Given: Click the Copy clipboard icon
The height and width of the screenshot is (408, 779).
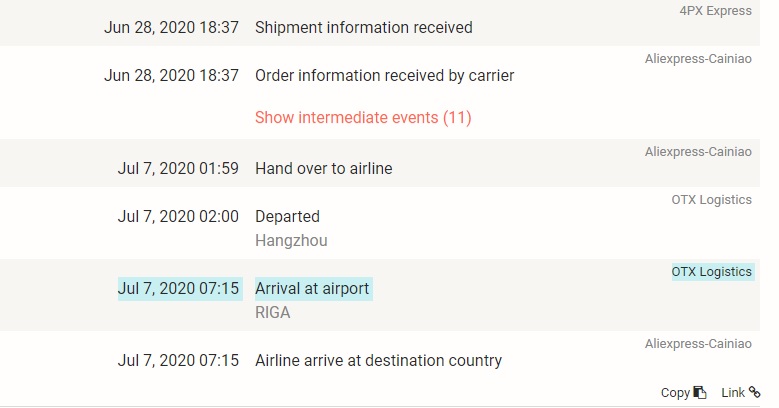Looking at the screenshot, I should 700,393.
